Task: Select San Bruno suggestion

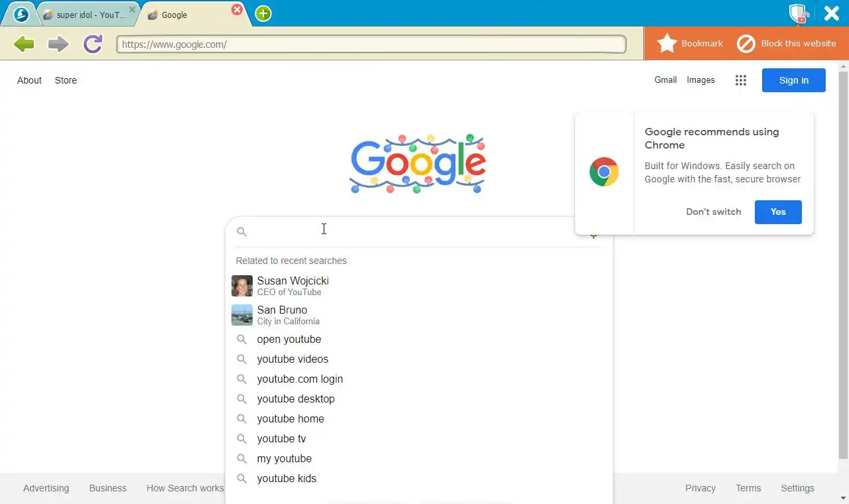Action: click(419, 315)
